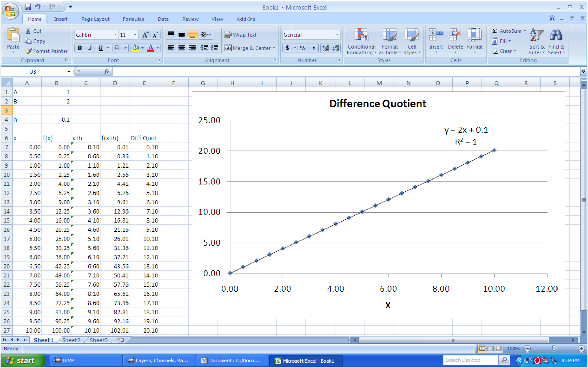Viewport: 588px width, 368px height.
Task: Open the font size dropdown
Action: tap(135, 35)
